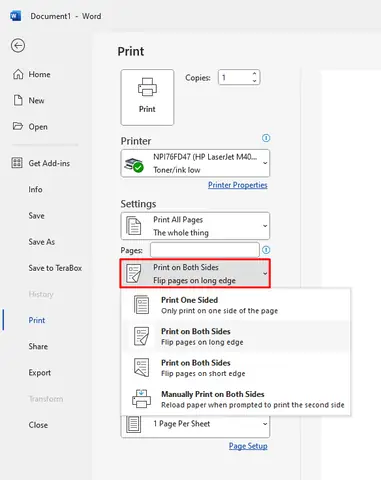
Task: Click the Home house icon
Action: (x=18, y=74)
